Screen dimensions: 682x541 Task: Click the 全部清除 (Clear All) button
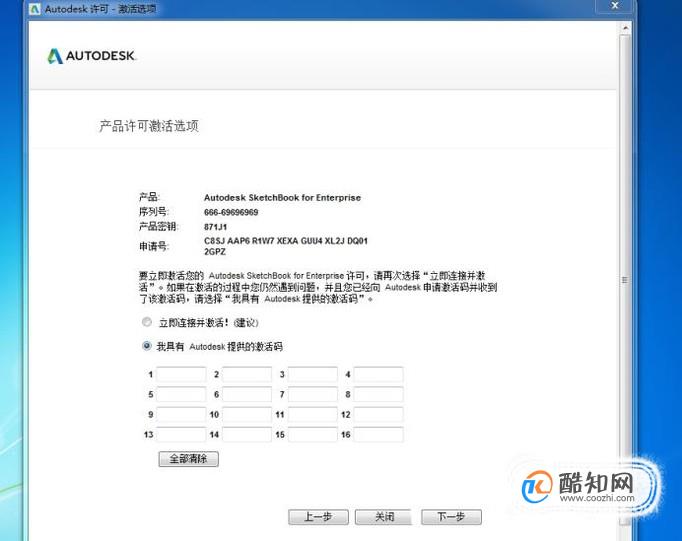(188, 459)
